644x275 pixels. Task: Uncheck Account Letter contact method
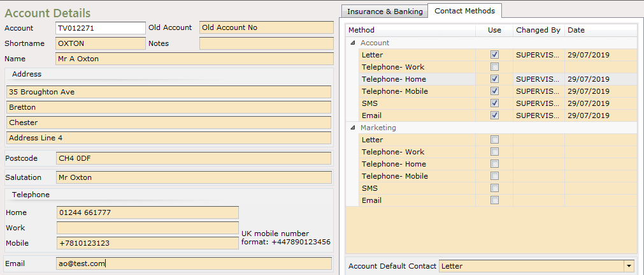point(494,55)
